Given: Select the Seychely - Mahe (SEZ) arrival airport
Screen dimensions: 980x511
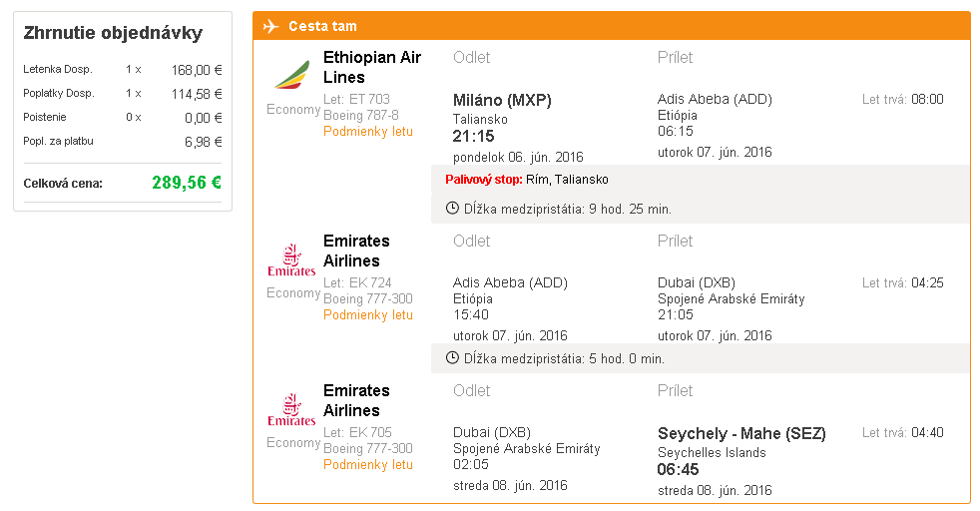Looking at the screenshot, I should click(x=741, y=433).
